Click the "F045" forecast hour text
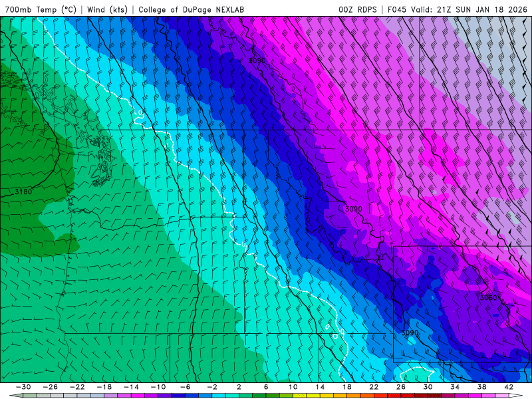Image resolution: width=532 pixels, height=399 pixels. click(396, 9)
